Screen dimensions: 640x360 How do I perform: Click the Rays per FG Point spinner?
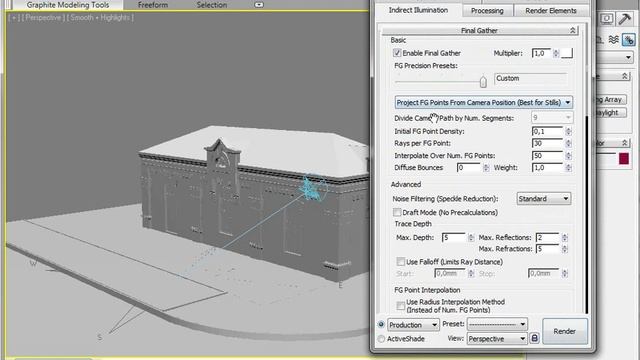568,143
